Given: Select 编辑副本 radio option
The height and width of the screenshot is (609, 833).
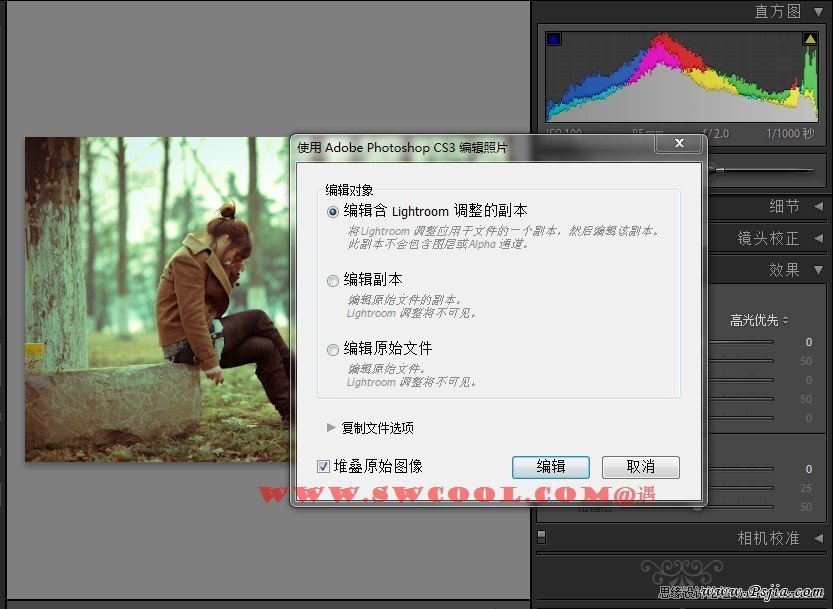Looking at the screenshot, I should click(x=333, y=281).
